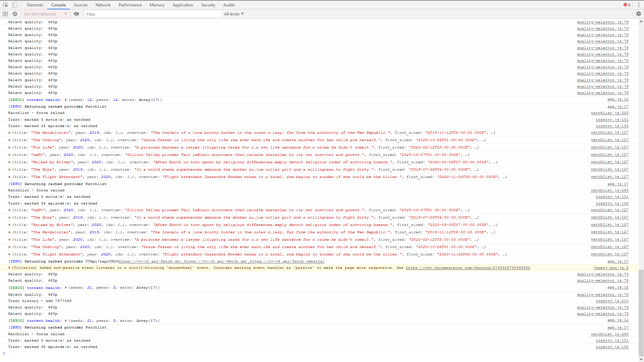Open the Performance tab

click(x=130, y=5)
